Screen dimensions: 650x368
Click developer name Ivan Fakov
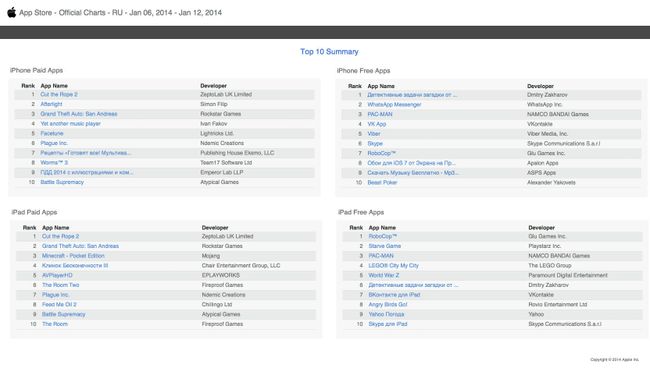coord(213,123)
